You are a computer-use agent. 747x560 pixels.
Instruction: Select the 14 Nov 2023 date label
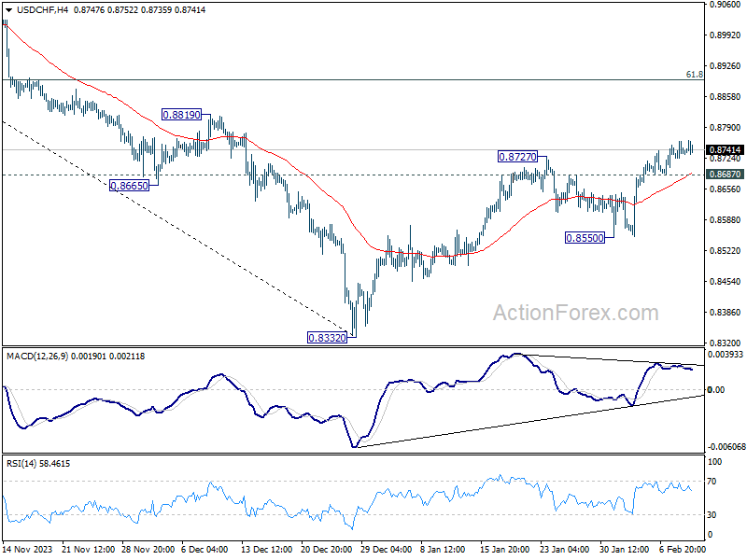point(27,549)
